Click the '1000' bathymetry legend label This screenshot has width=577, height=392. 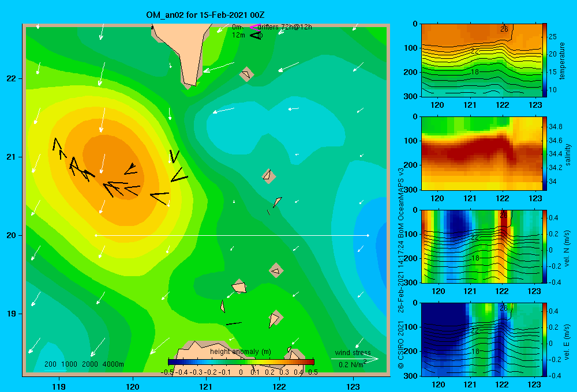(69, 364)
